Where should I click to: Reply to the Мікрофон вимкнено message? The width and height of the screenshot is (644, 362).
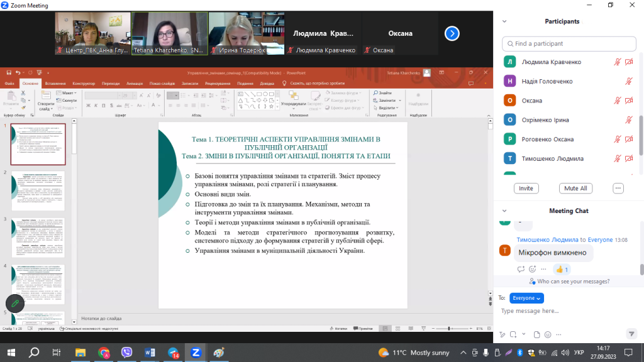[x=521, y=269]
